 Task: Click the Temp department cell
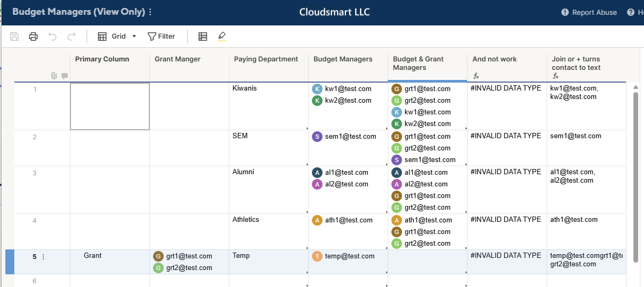269,262
